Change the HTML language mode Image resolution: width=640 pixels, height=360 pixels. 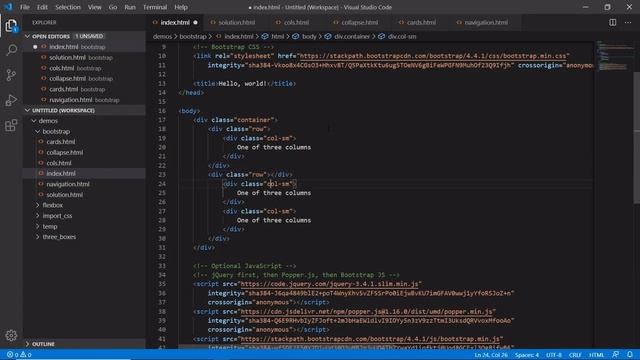pos(596,355)
